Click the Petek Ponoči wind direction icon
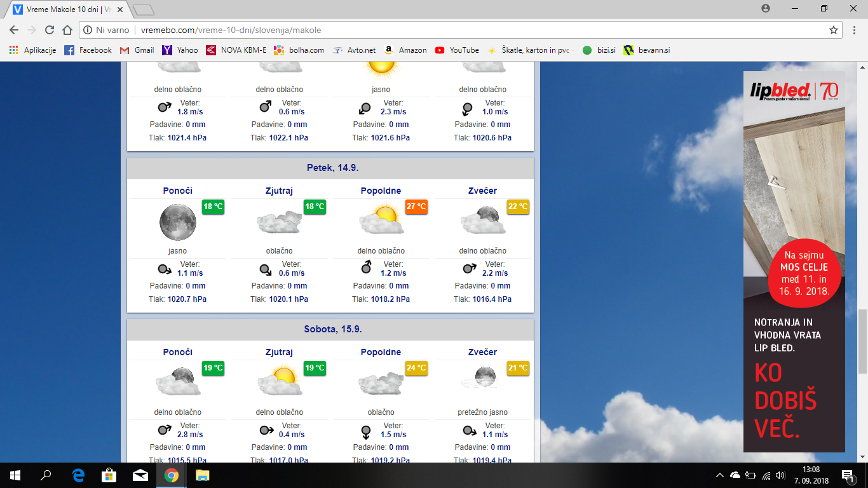This screenshot has height=488, width=868. click(x=165, y=269)
